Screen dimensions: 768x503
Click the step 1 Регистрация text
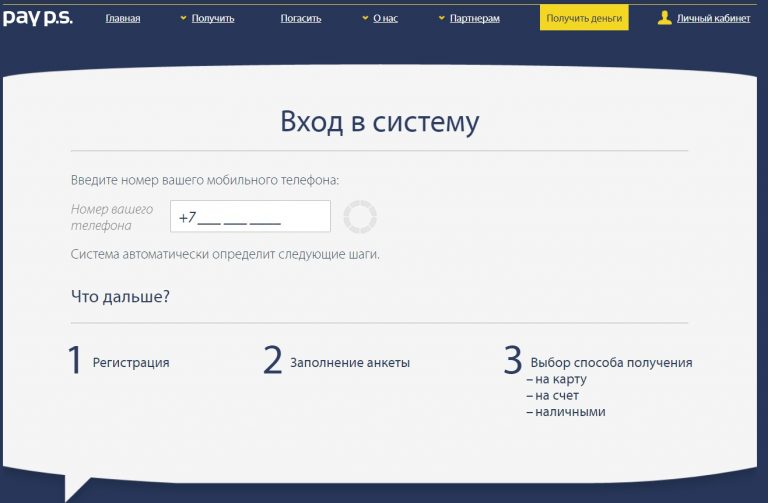pyautogui.click(x=131, y=363)
